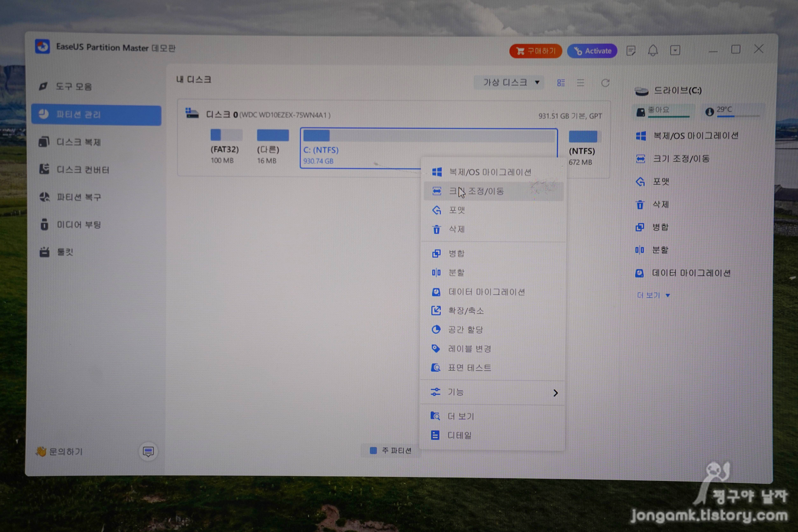Viewport: 798px width, 532px height.
Task: Click the 구매하기 buy button
Action: click(535, 51)
